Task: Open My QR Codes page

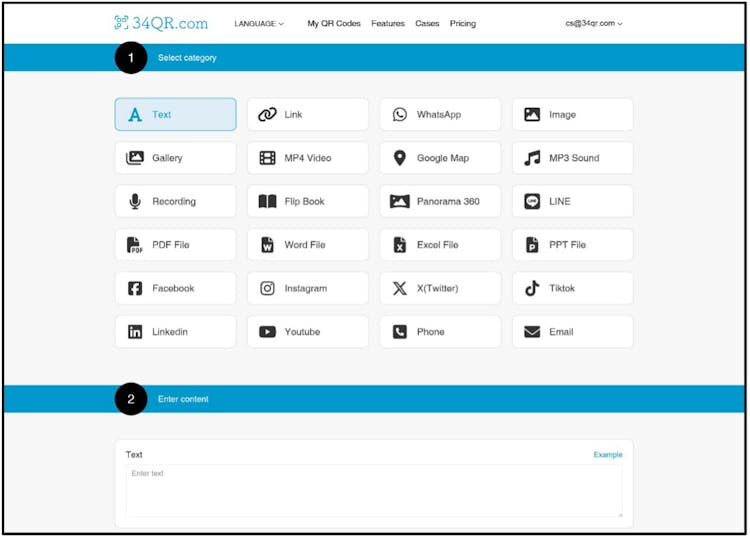Action: click(334, 23)
